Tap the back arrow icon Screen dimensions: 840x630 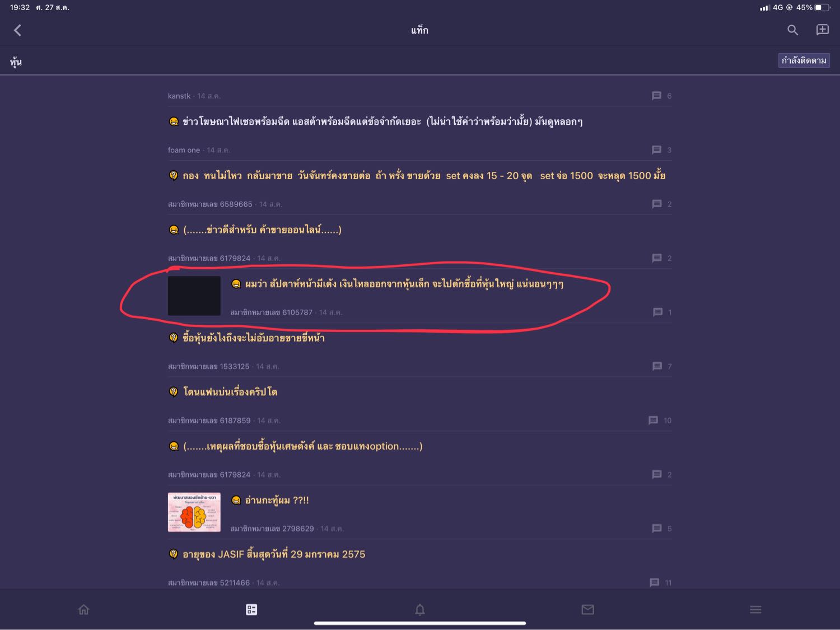click(17, 30)
